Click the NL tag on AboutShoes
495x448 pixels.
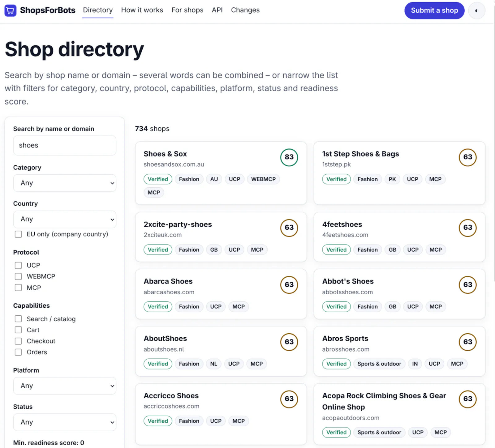tap(214, 364)
